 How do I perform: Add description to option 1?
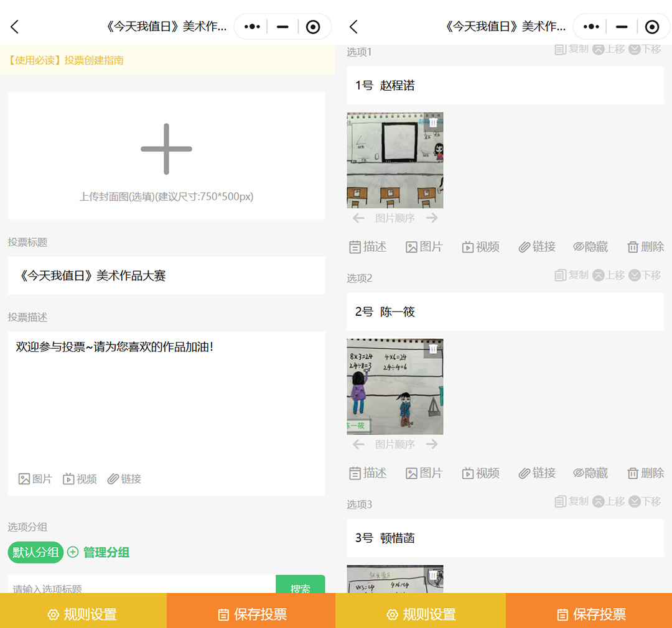(368, 247)
